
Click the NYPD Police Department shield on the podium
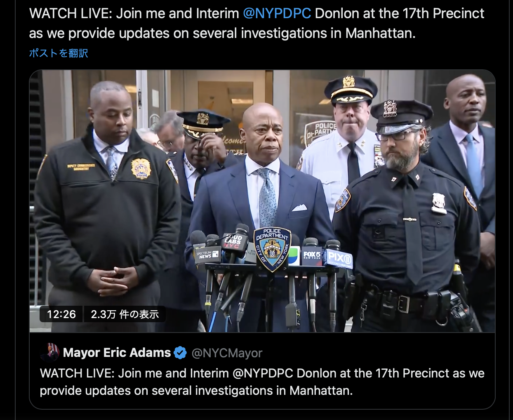pyautogui.click(x=272, y=249)
